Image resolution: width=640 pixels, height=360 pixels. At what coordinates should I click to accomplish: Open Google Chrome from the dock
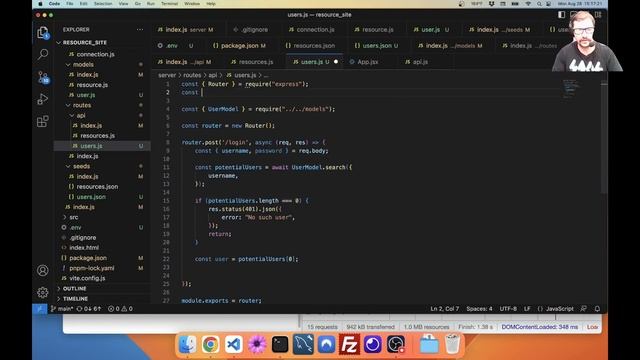pyautogui.click(x=210, y=344)
